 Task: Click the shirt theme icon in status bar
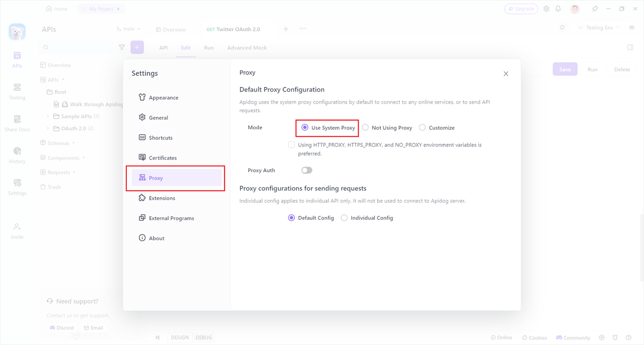click(615, 337)
